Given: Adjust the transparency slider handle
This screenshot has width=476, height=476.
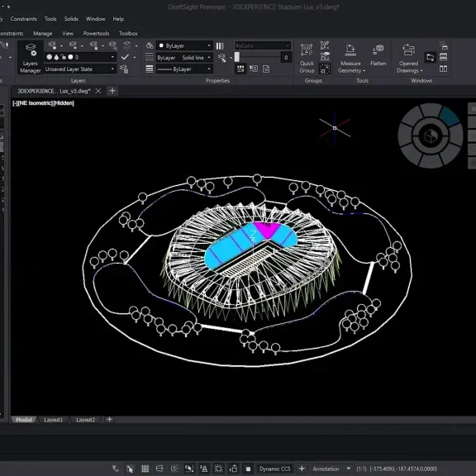Looking at the screenshot, I should tap(237, 57).
